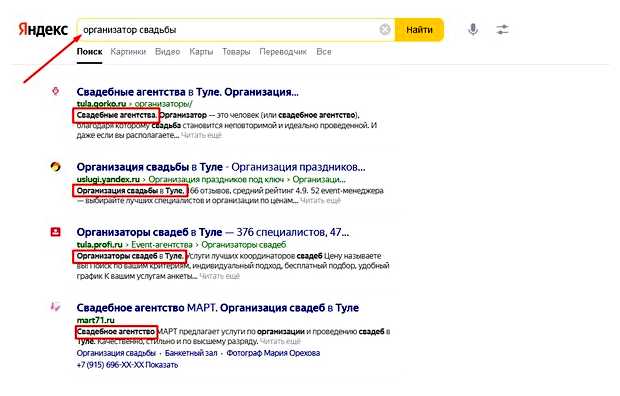Open the 'Организация свадьбы' sitelink under mart71.ru
Image resolution: width=620 pixels, height=396 pixels.
[x=116, y=353]
